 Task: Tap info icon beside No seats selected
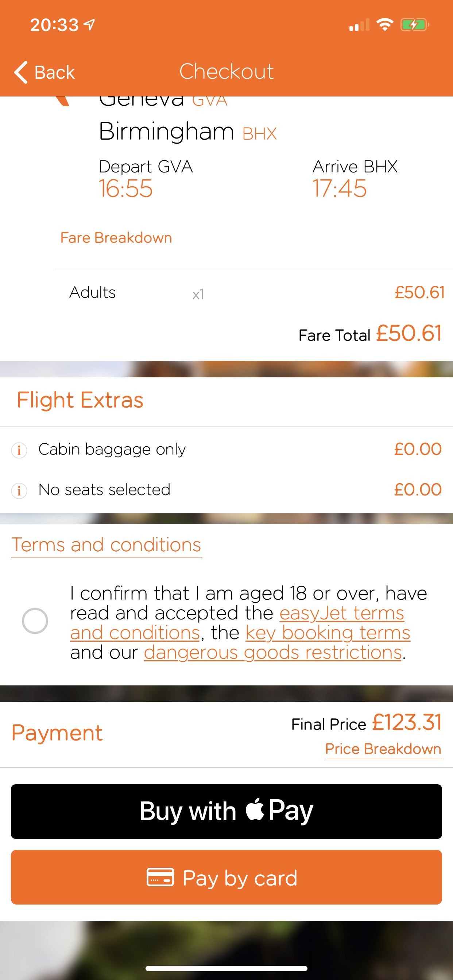click(x=19, y=490)
